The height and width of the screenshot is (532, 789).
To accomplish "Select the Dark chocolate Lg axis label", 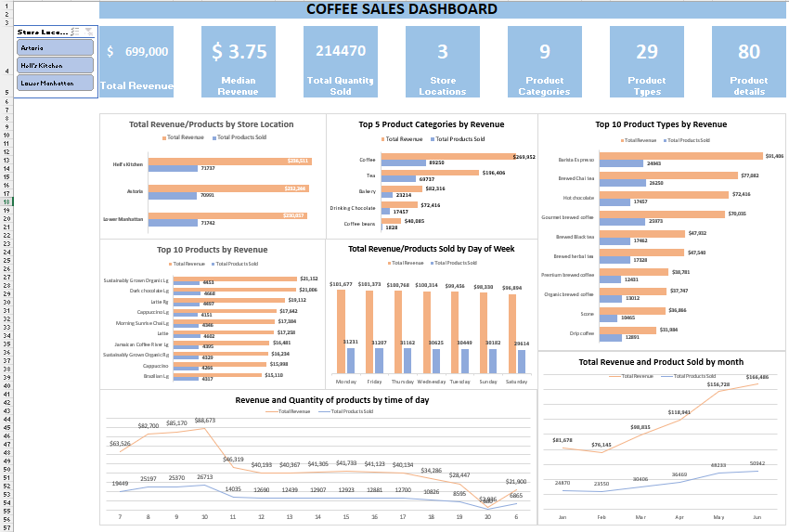I will pyautogui.click(x=149, y=291).
